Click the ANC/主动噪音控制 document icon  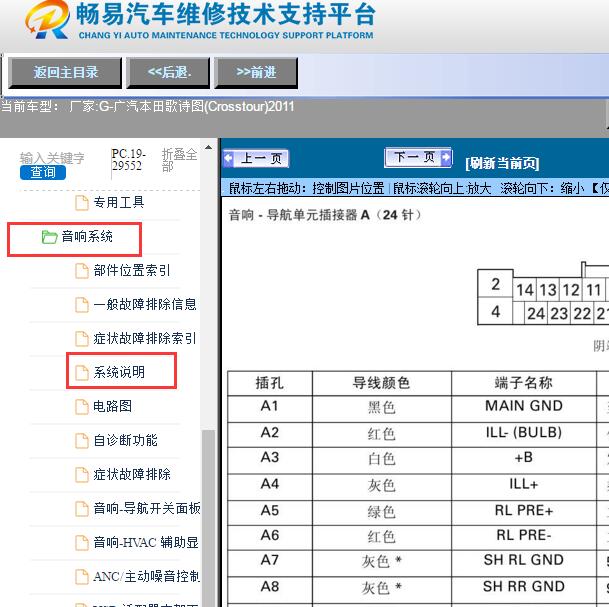coord(82,576)
